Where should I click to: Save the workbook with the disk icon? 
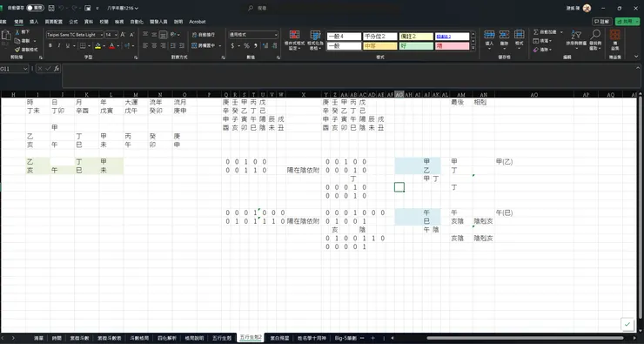coord(51,8)
